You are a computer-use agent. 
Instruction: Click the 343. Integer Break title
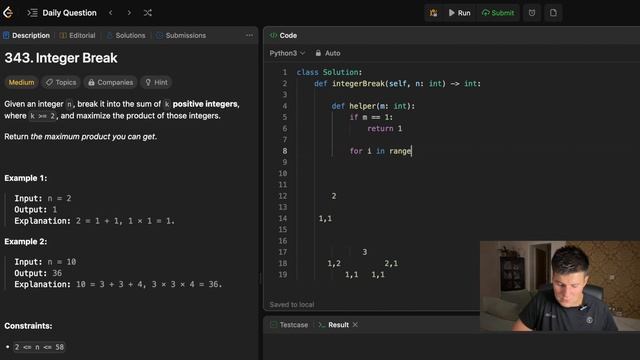(x=61, y=58)
